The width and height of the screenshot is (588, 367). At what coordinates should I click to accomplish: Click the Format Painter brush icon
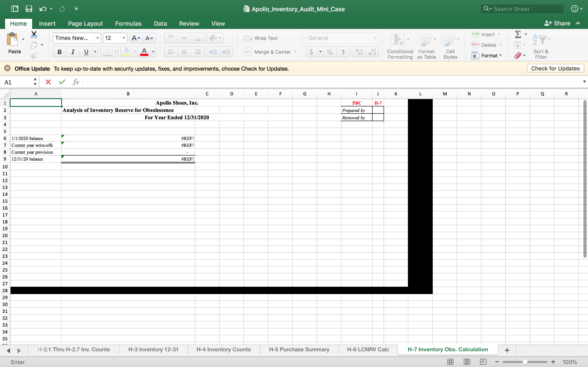click(34, 56)
